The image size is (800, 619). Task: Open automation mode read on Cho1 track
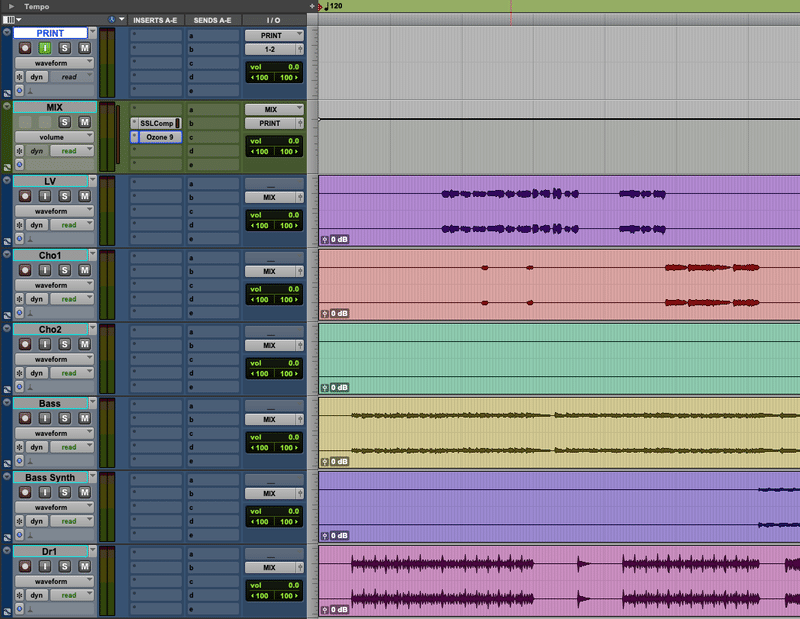[71, 299]
